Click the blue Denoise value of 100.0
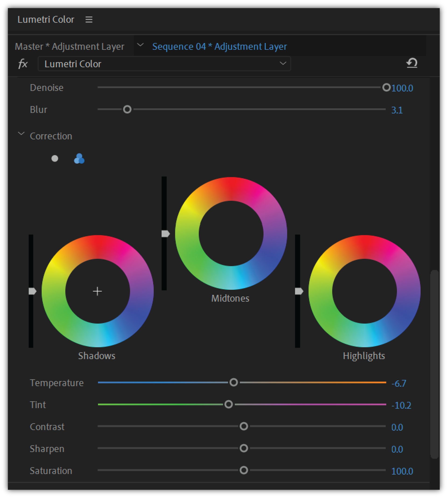Screen dimensions: 448x498 point(402,88)
